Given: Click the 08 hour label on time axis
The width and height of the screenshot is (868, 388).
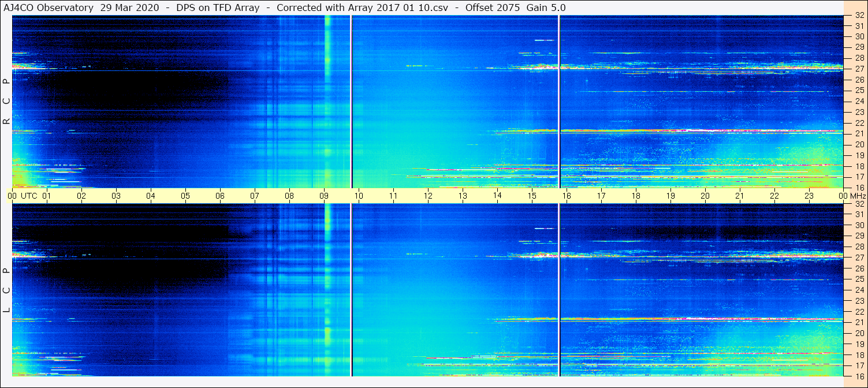Looking at the screenshot, I should coord(289,196).
